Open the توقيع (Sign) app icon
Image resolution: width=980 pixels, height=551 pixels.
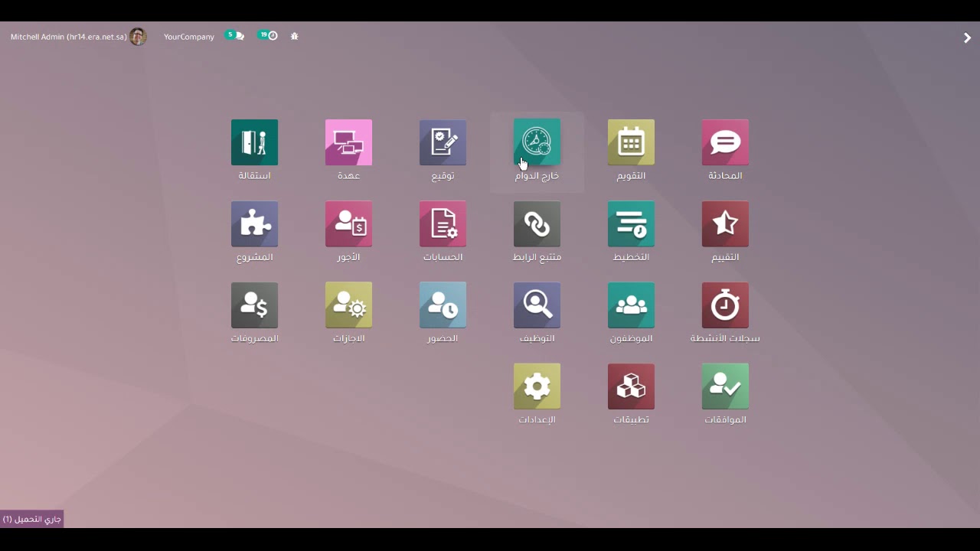(x=443, y=142)
